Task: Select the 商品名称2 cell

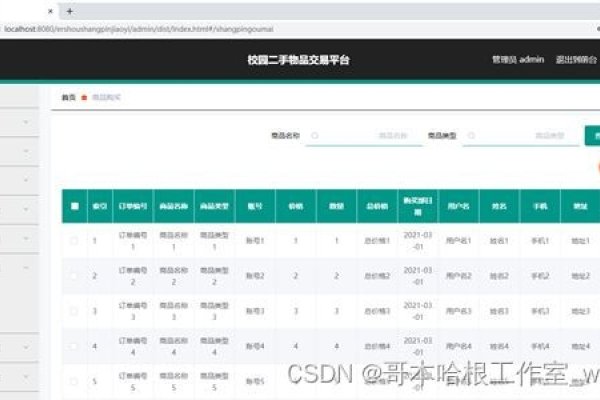Action: (174, 276)
